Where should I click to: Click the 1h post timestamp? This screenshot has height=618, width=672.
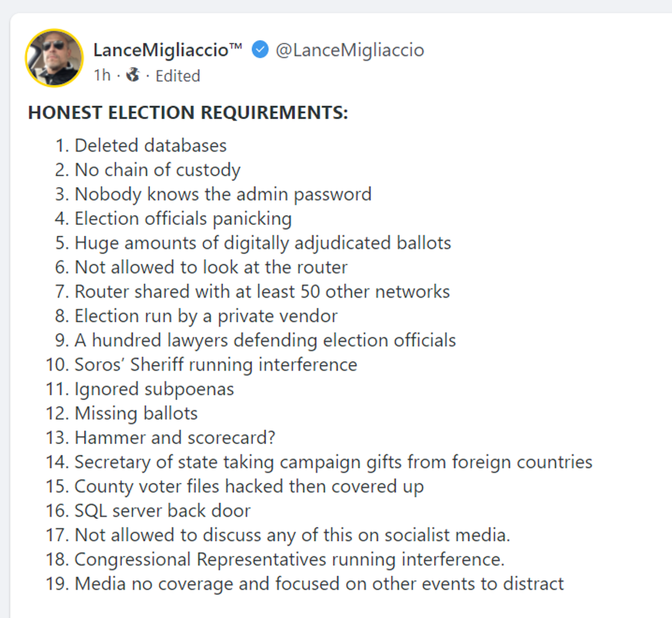point(102,76)
